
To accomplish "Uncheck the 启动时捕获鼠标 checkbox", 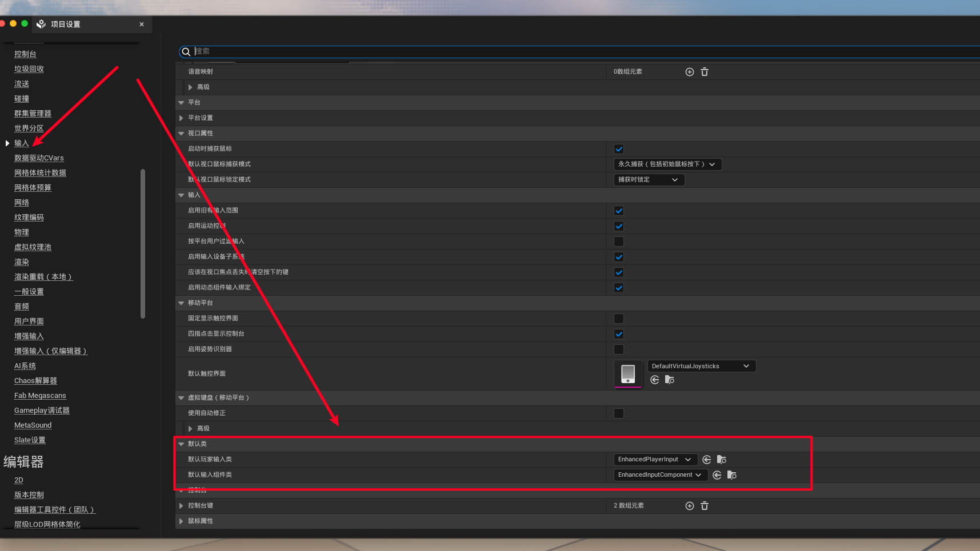I will (619, 149).
